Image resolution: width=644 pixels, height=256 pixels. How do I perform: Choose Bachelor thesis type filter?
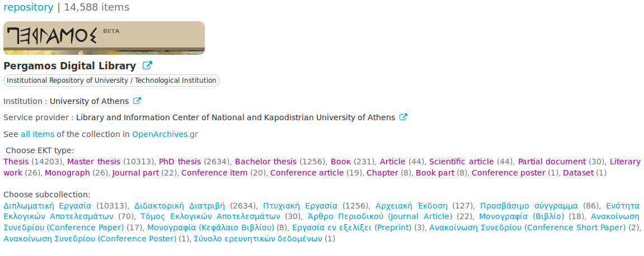click(265, 162)
